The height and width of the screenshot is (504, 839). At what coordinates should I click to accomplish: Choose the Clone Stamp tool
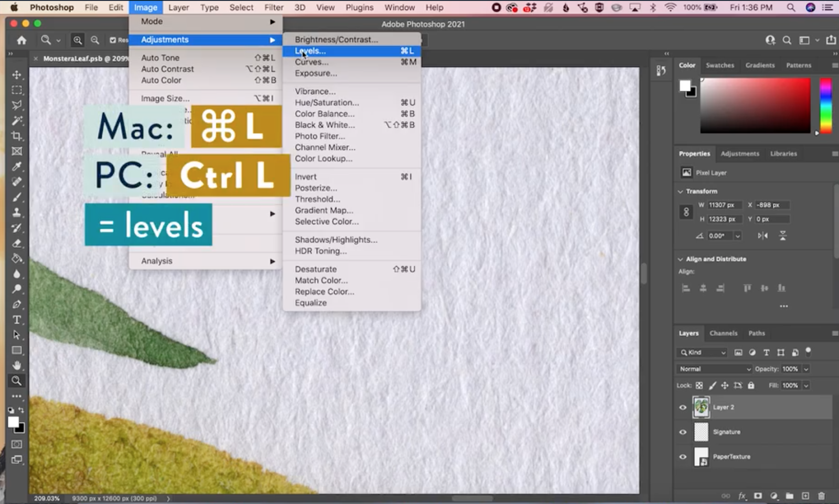pos(17,212)
